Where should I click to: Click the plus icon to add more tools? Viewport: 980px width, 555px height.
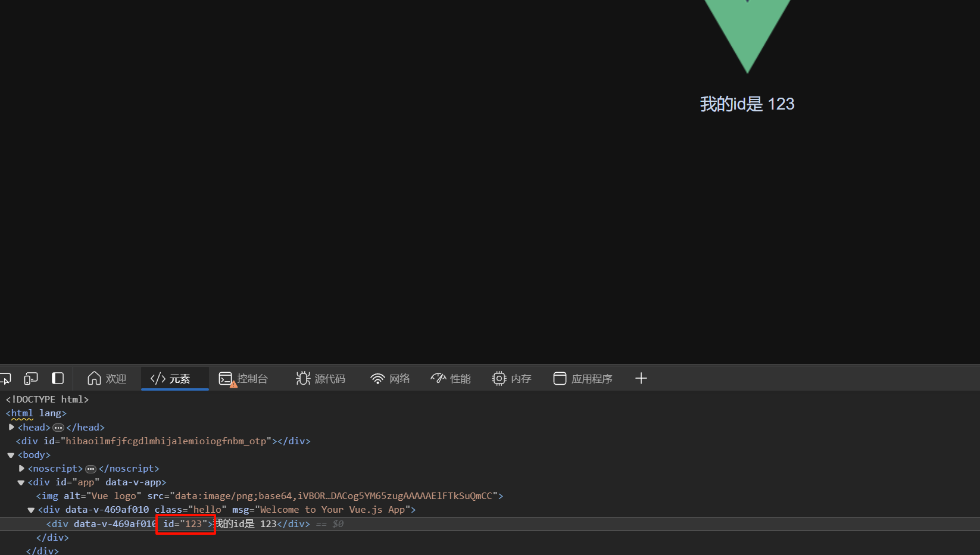click(x=641, y=379)
